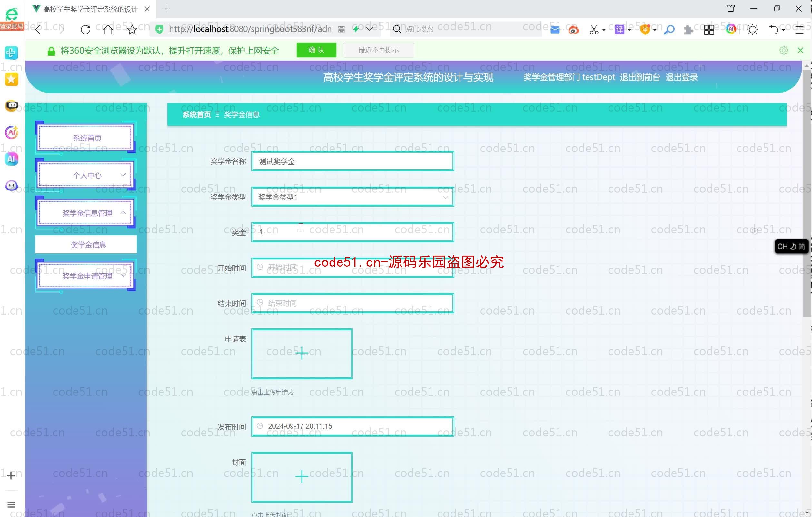
Task: Open the 奖学金类型 dropdown
Action: tap(352, 197)
